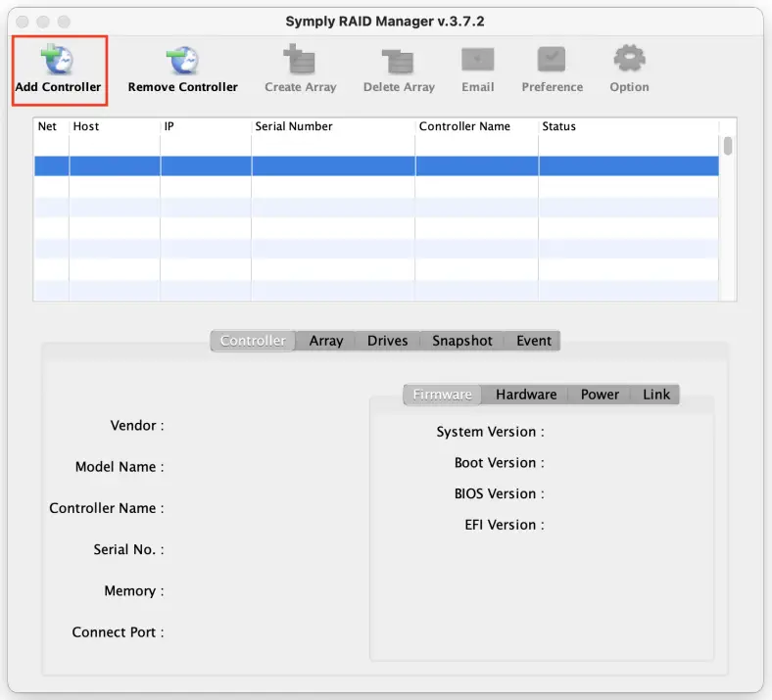Click the "EFI Version :" label

[x=505, y=525]
